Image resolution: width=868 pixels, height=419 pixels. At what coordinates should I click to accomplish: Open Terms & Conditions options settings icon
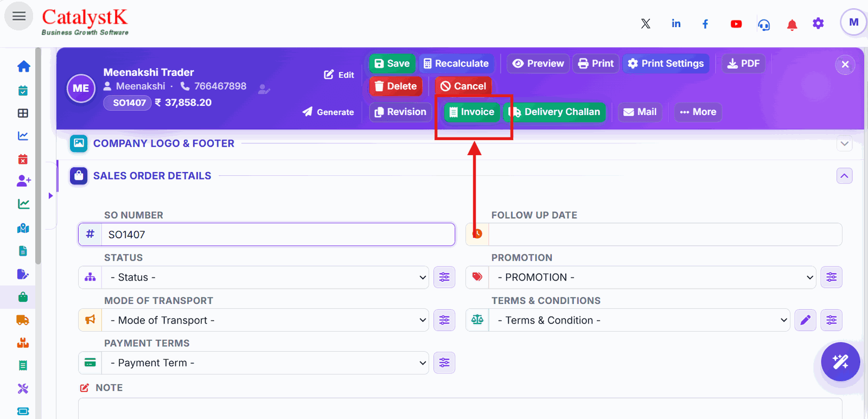click(831, 320)
